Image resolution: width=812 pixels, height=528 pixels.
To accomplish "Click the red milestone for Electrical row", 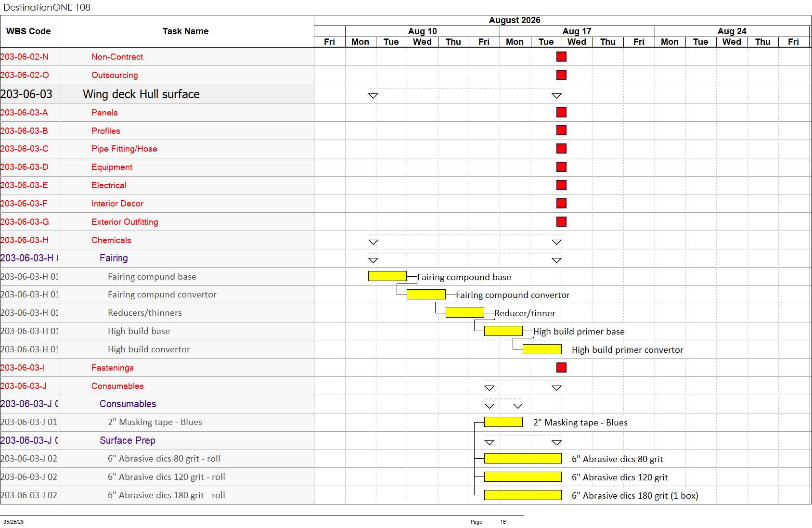I will coord(561,185).
